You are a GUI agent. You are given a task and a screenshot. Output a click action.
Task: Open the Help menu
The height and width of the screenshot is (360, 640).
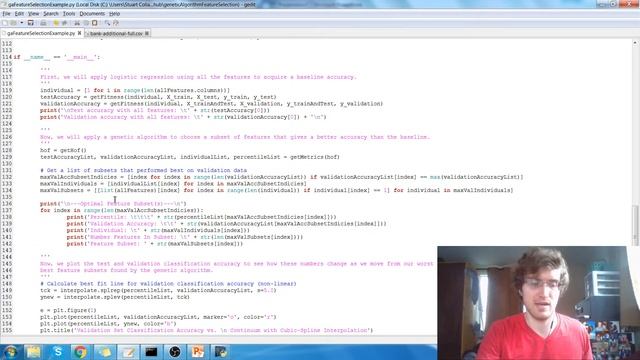click(115, 13)
